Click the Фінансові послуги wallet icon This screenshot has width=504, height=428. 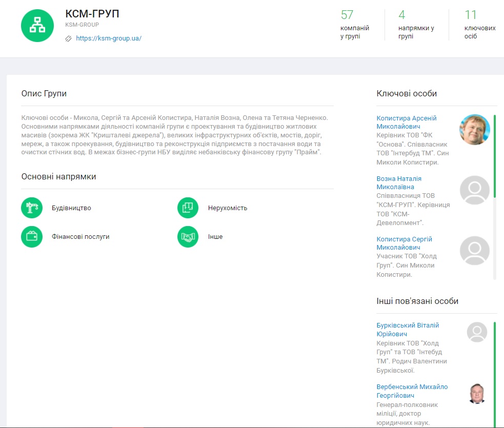pyautogui.click(x=32, y=236)
